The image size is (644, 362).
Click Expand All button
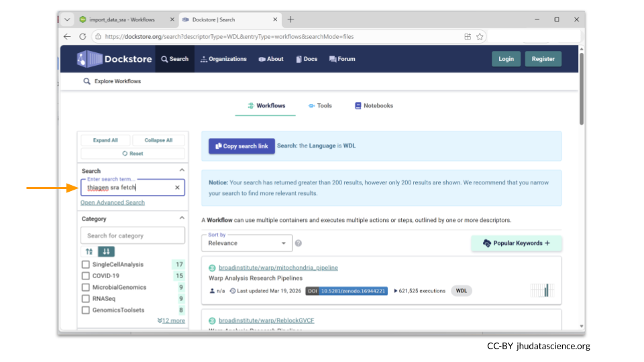click(105, 140)
